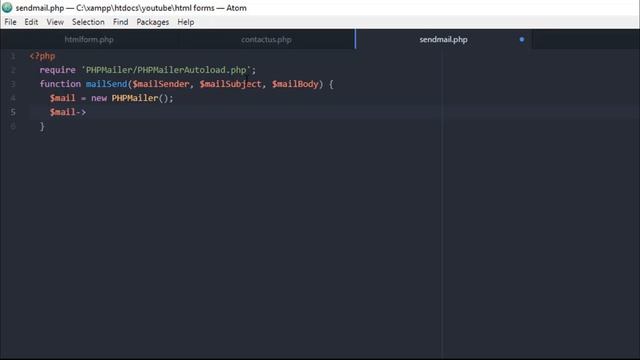Click the $mailSubject parameter
The width and height of the screenshot is (640, 360).
[230, 84]
